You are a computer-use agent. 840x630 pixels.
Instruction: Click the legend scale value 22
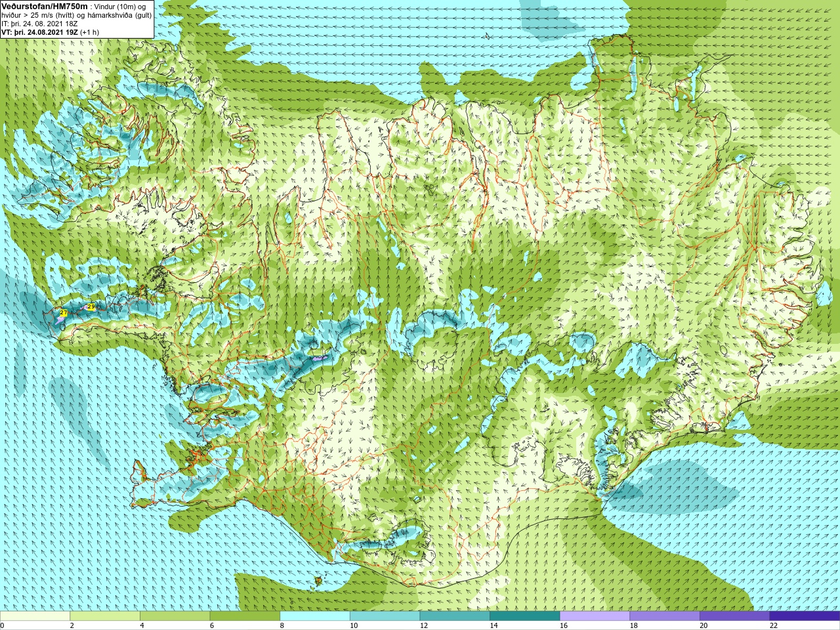[774, 625]
